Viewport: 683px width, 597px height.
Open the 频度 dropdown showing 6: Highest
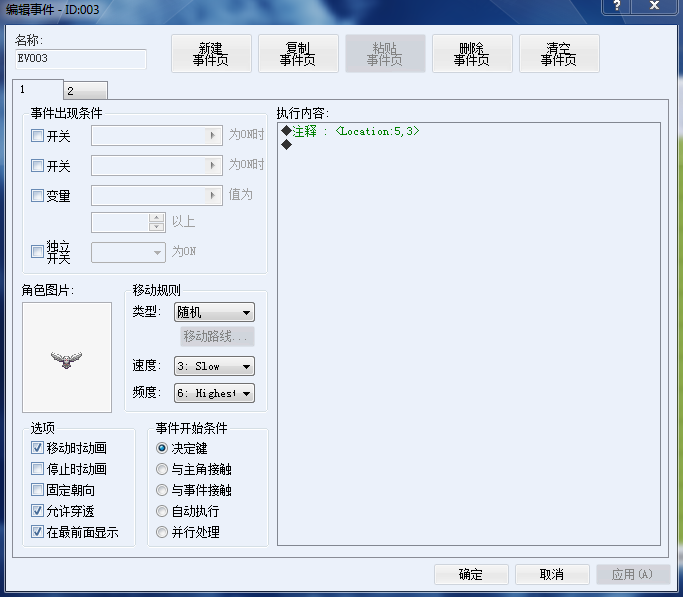pos(214,393)
